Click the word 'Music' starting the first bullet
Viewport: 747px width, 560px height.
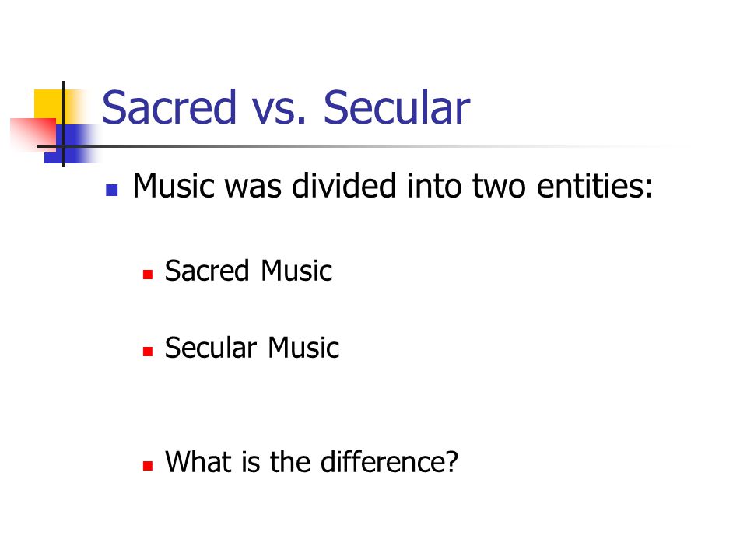coord(174,185)
